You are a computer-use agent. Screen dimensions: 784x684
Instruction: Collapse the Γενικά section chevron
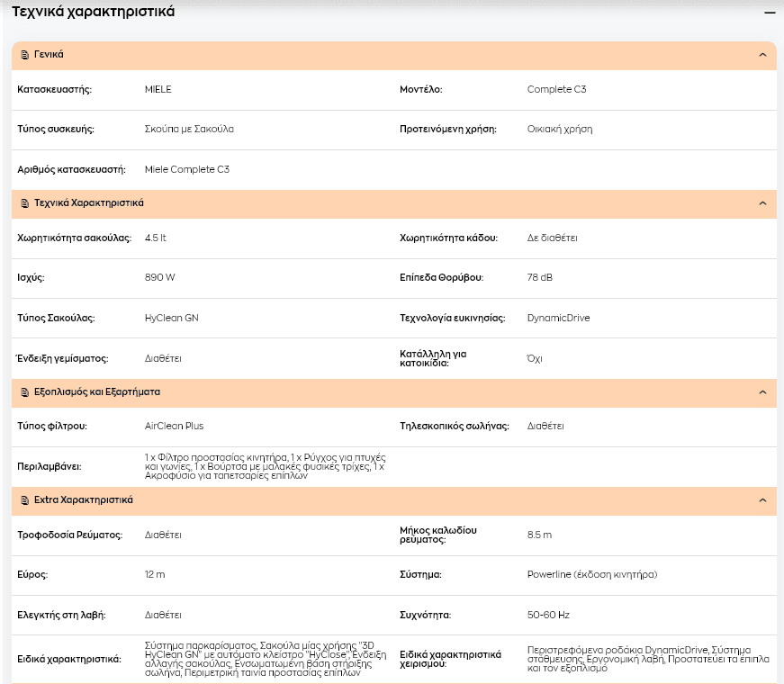coord(762,55)
